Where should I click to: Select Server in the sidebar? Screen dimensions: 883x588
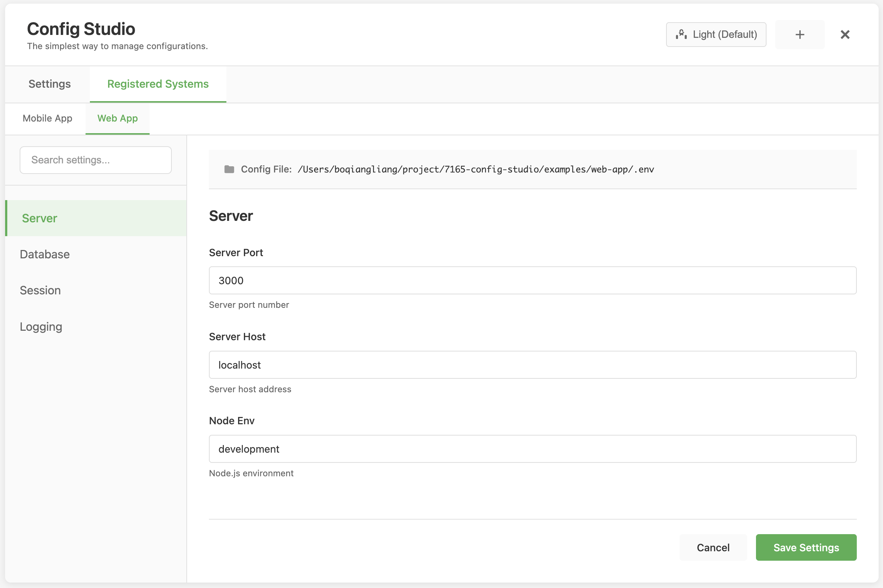click(40, 218)
